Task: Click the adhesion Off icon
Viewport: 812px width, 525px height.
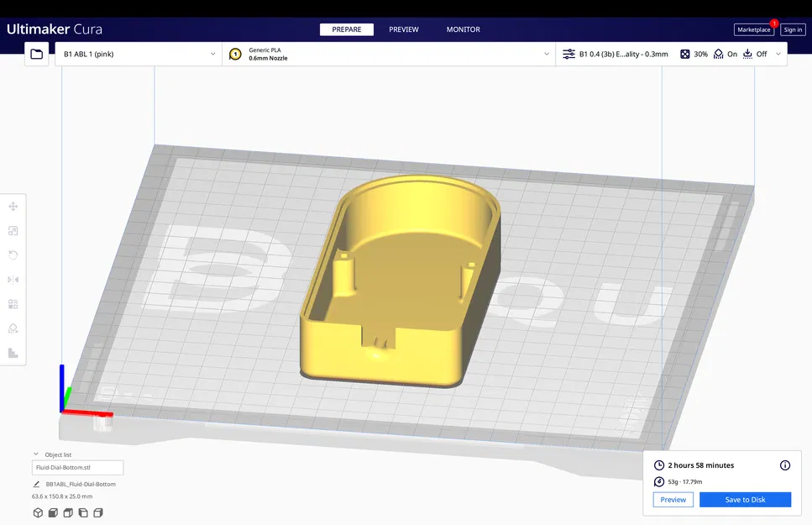Action: [x=748, y=54]
